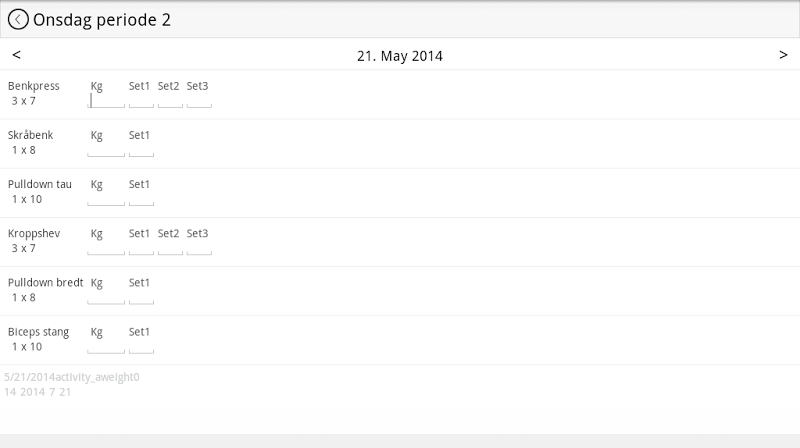Click Skråbenk Set1 input field
This screenshot has width=800, height=448.
tap(141, 149)
